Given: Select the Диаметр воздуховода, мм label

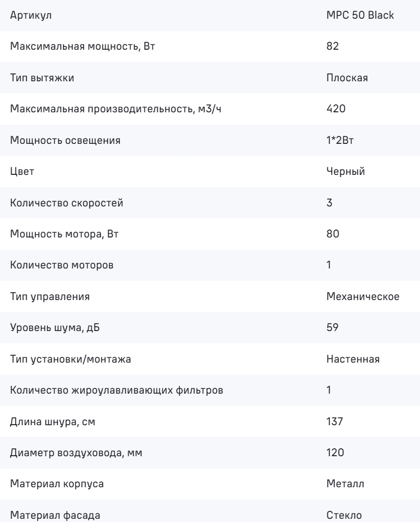Looking at the screenshot, I should [76, 453].
